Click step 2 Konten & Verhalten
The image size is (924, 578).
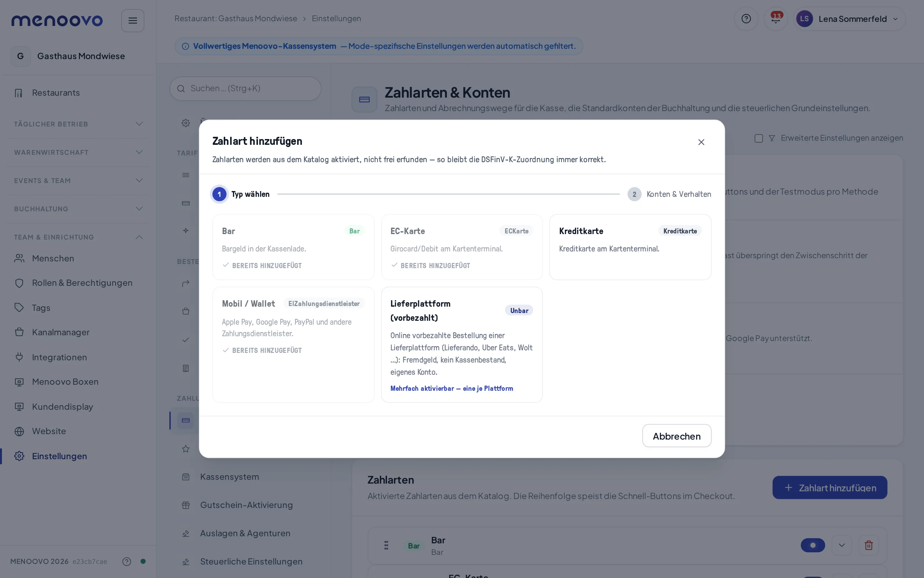tap(669, 194)
